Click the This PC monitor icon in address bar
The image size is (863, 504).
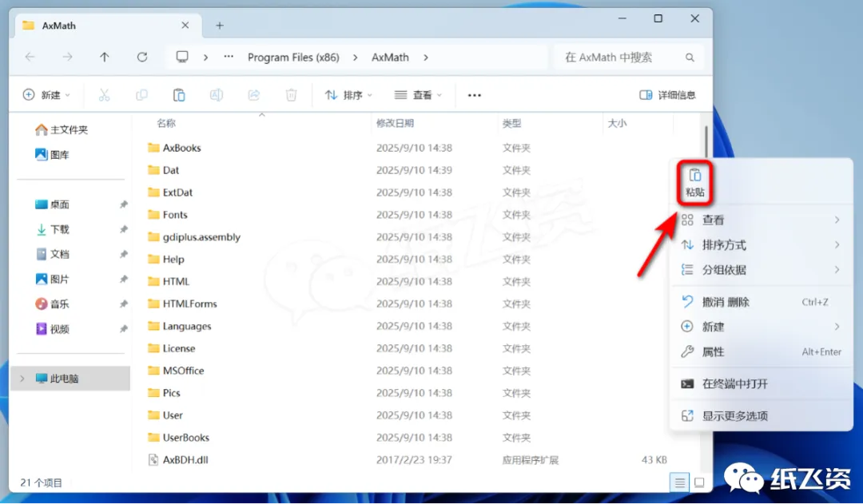(x=182, y=58)
